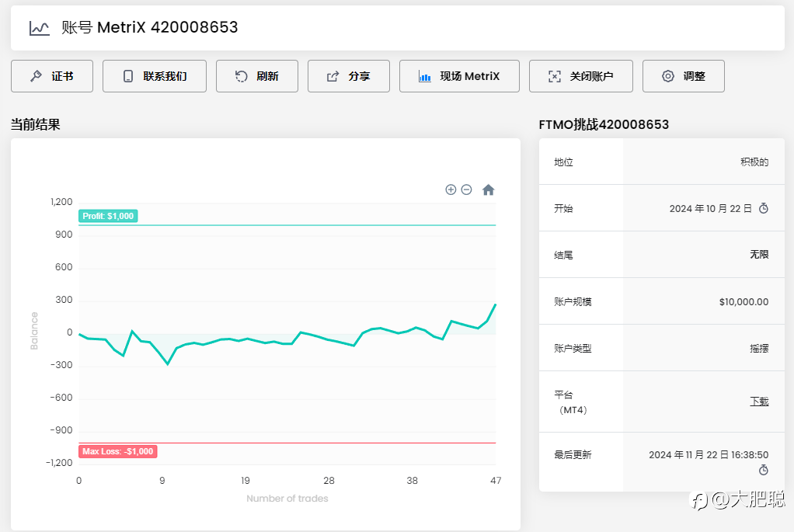The height and width of the screenshot is (532, 794).
Task: Click the FTMO挑战420008653 heading
Action: [x=604, y=124]
